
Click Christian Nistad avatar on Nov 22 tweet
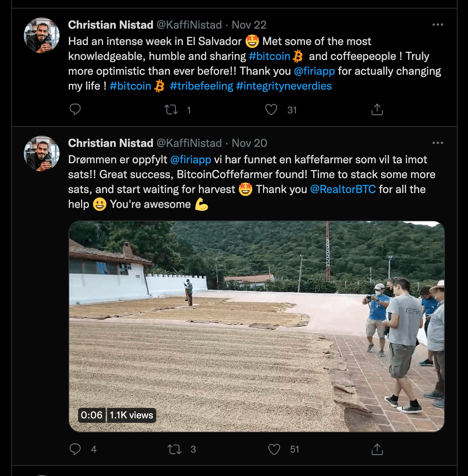(42, 35)
